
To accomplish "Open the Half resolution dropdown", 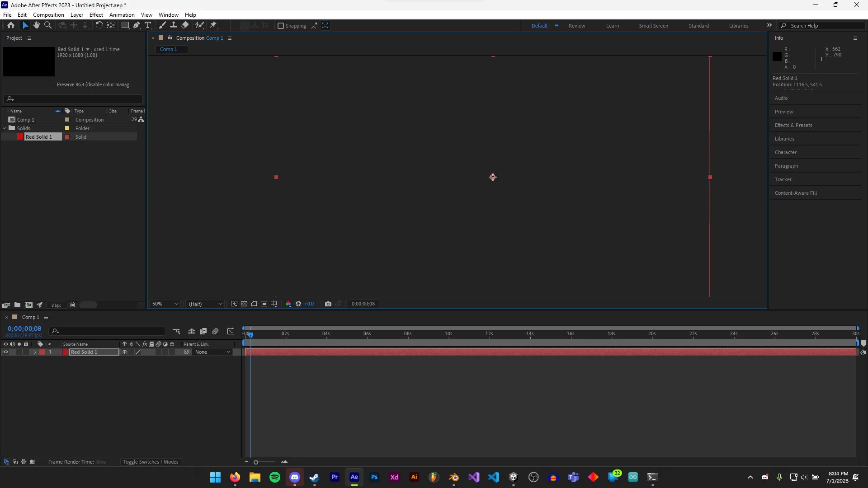I will (x=205, y=304).
